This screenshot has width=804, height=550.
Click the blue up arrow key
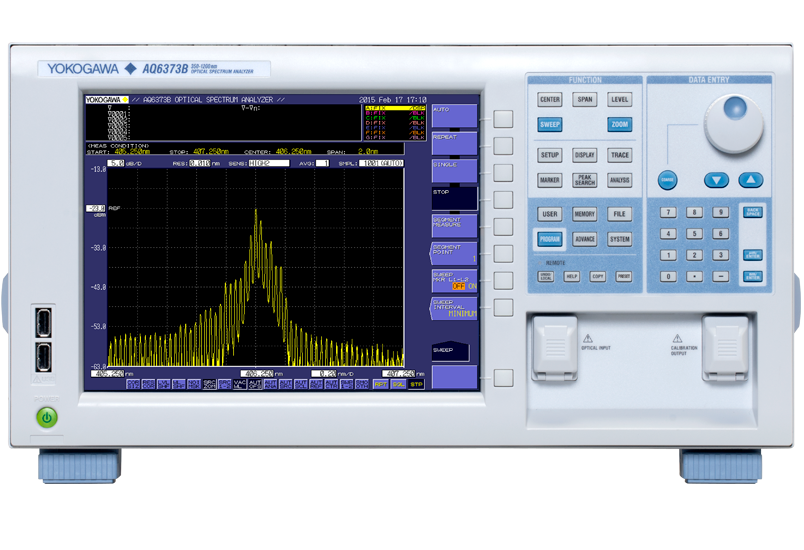click(x=751, y=180)
